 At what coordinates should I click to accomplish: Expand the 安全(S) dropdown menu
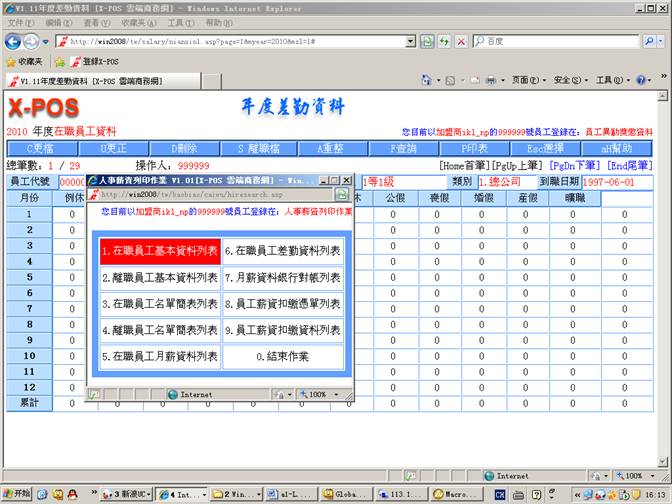click(x=569, y=80)
